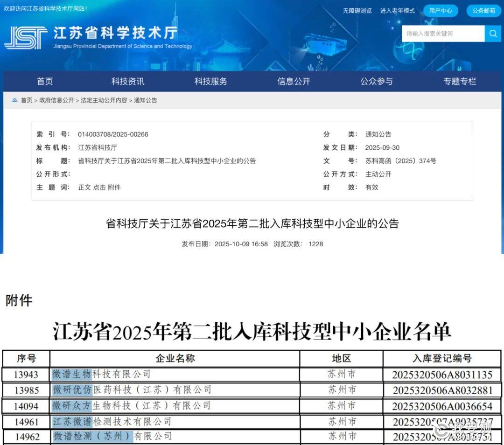Open 首页 in main navigation

45,81
